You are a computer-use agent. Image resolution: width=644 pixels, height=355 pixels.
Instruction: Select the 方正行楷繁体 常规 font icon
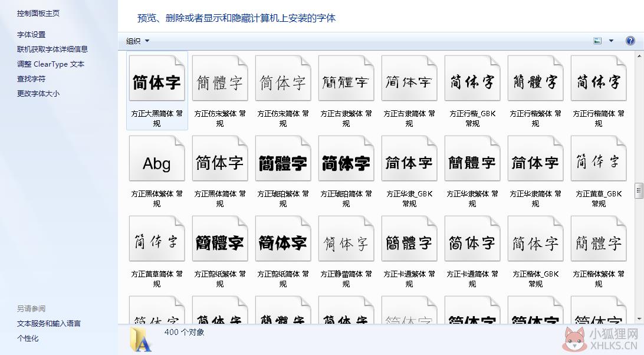click(x=535, y=78)
